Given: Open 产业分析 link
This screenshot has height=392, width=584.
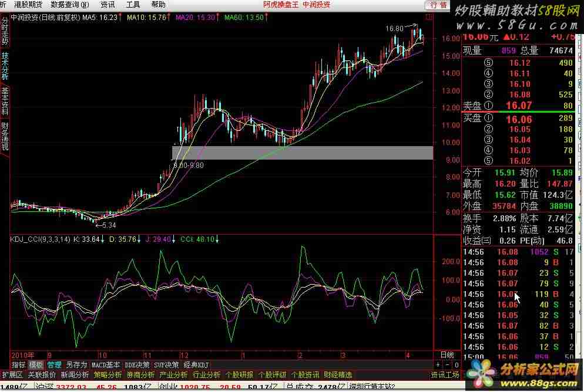Looking at the screenshot, I should click(173, 374).
